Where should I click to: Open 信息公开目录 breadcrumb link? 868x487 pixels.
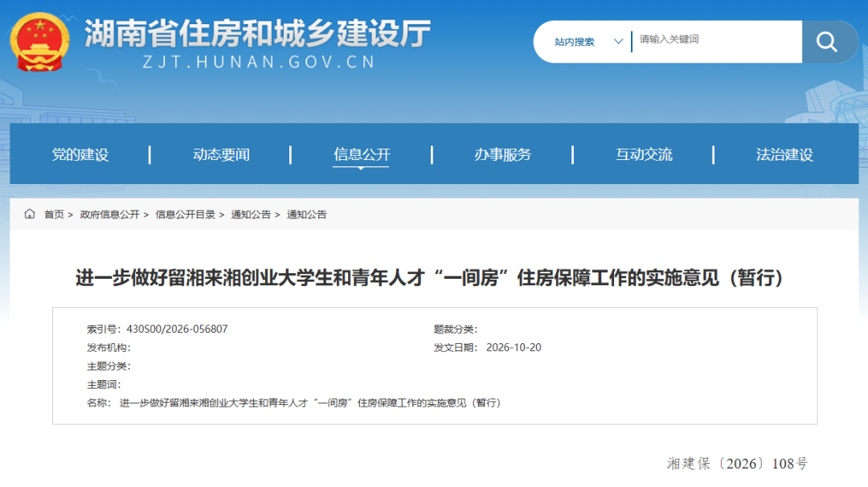[x=185, y=215]
